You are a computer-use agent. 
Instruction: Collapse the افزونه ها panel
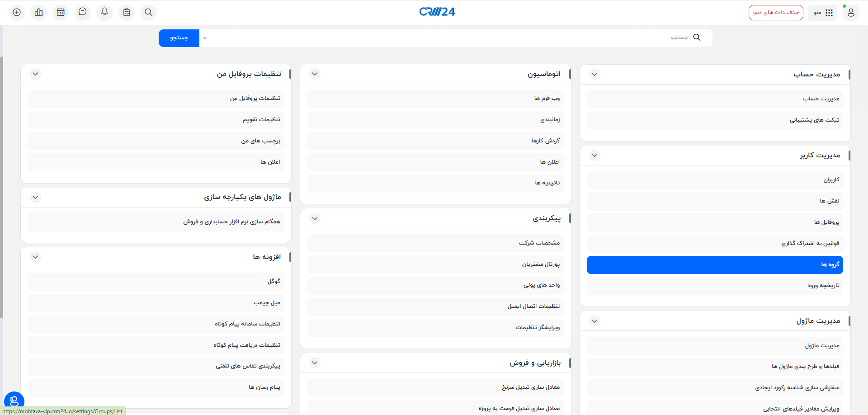pyautogui.click(x=35, y=257)
